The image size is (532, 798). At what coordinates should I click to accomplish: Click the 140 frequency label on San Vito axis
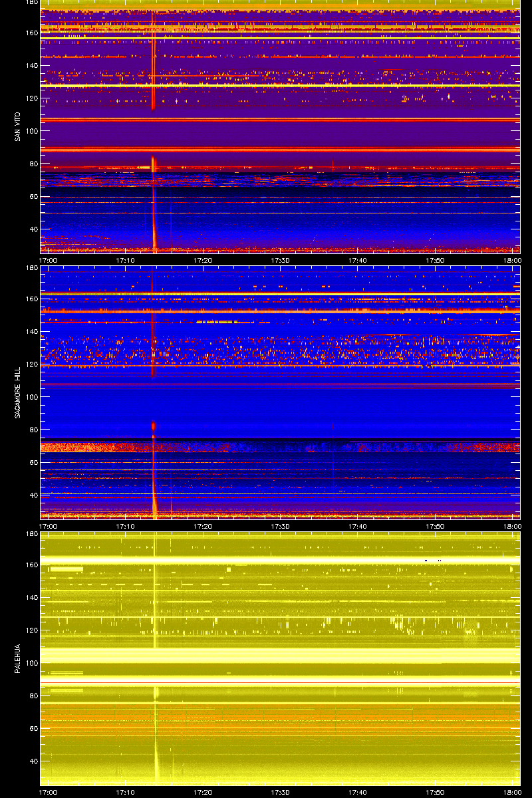tap(31, 66)
